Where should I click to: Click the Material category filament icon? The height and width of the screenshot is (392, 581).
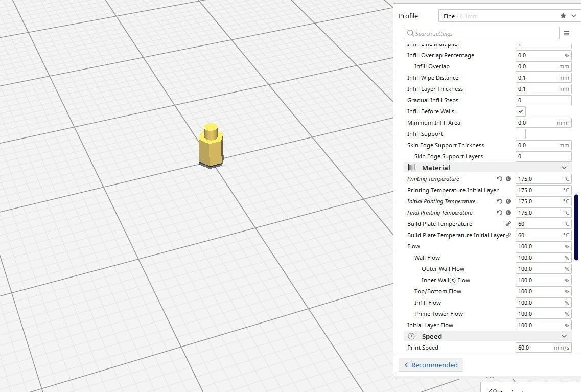coord(411,168)
